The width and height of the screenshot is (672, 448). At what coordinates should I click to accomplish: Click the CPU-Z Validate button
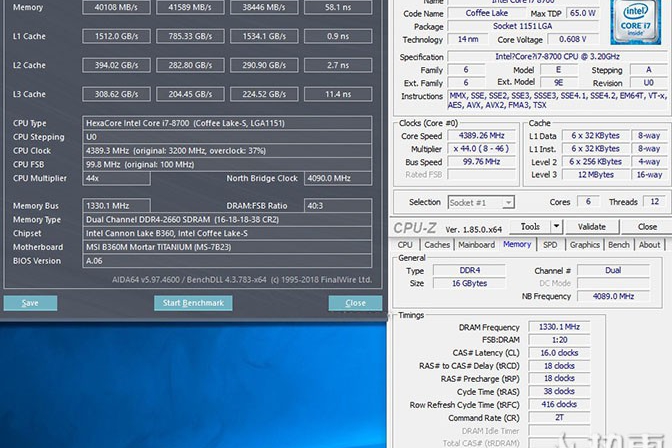591,227
